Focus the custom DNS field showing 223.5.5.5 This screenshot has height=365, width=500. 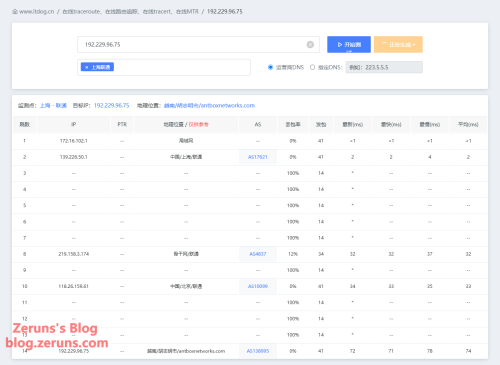point(384,67)
